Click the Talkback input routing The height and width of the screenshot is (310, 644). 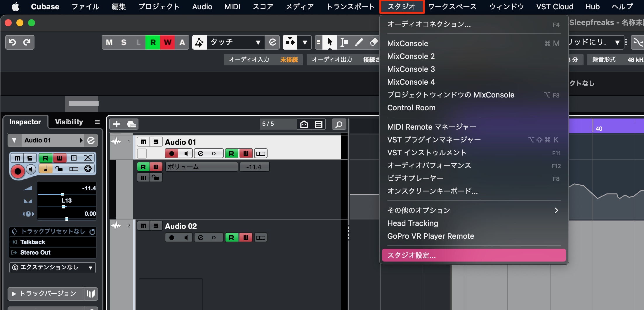(53, 242)
